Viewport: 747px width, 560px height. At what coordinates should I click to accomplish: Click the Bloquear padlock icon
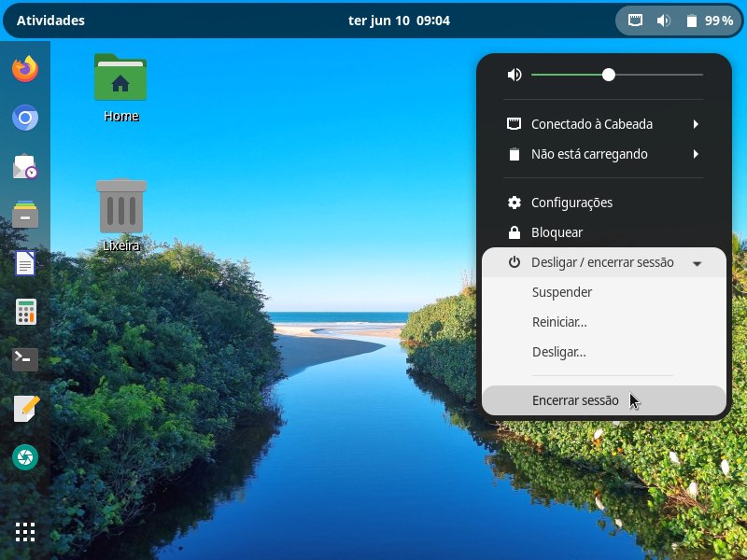[x=514, y=232]
